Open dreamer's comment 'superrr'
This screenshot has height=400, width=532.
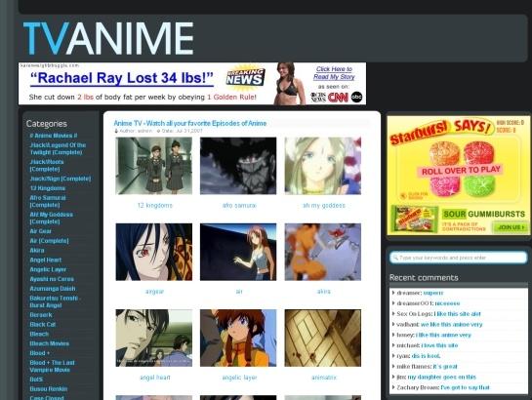pyautogui.click(x=433, y=293)
